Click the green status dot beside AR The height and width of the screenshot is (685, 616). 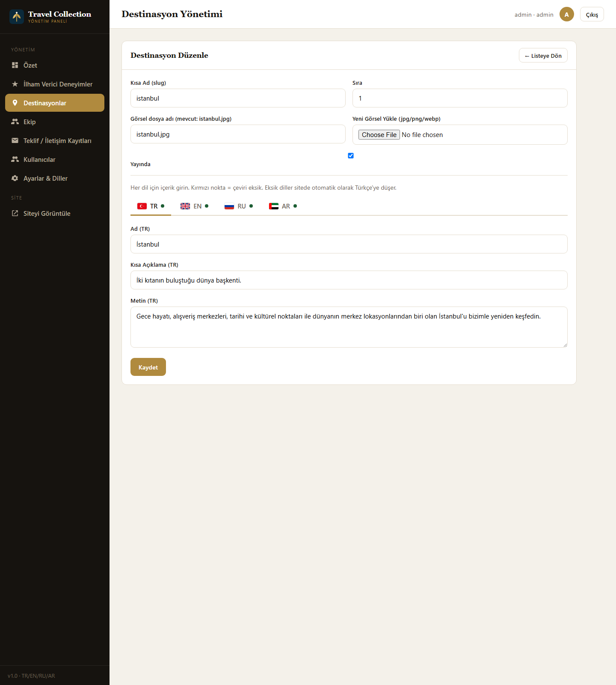295,206
